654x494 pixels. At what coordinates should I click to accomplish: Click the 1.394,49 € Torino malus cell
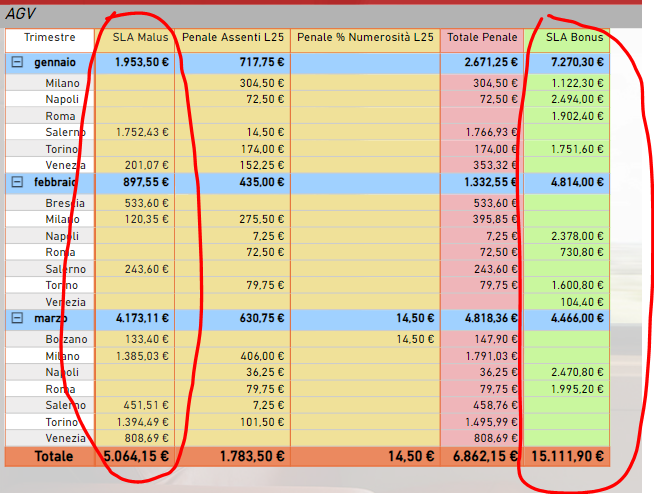point(143,422)
